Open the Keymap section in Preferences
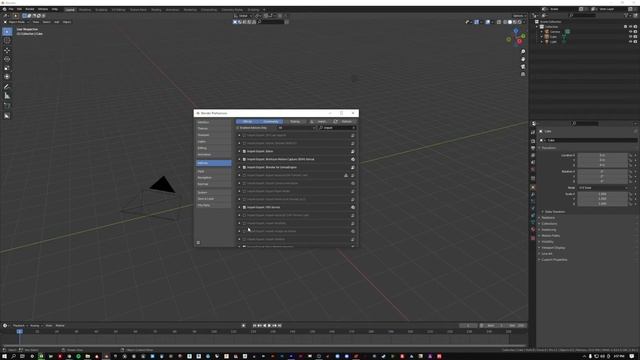This screenshot has width=640, height=360. click(x=213, y=184)
